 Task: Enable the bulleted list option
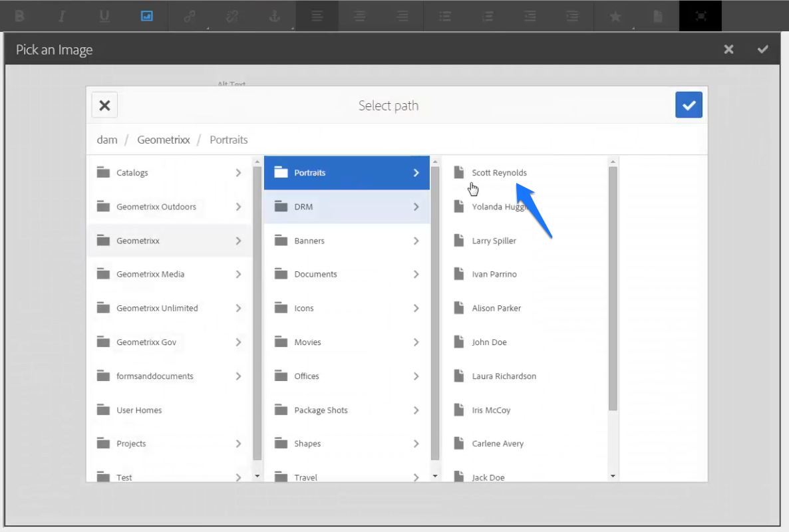[445, 15]
